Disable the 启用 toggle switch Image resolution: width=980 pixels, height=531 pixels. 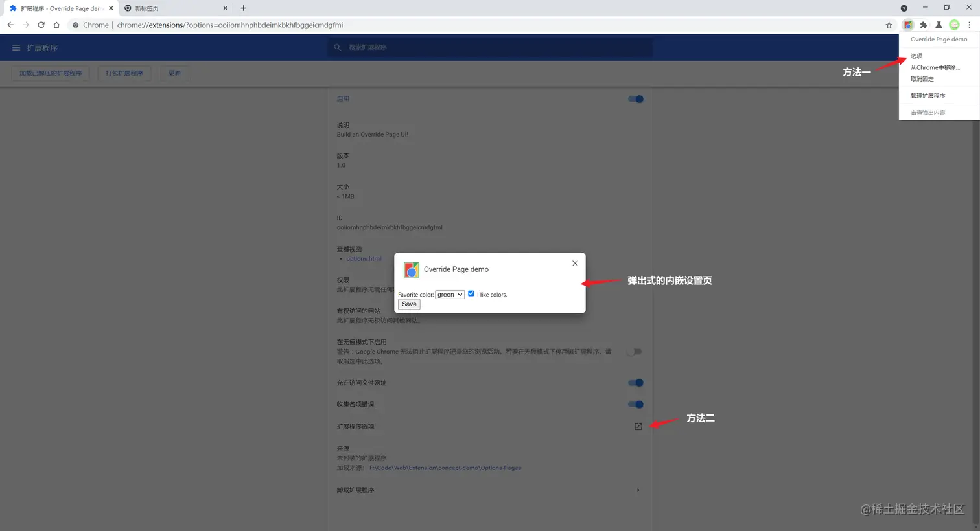(x=635, y=98)
